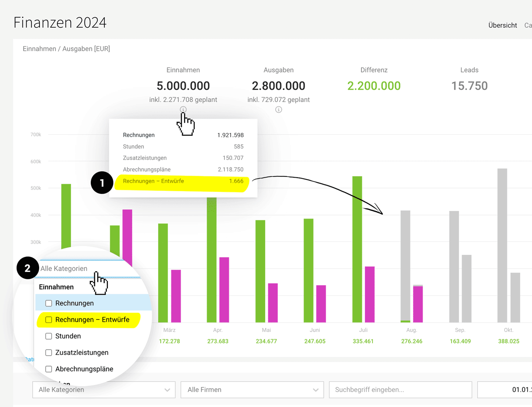532x407 pixels.
Task: Click the magenta Aug. expenses bar
Action: pyautogui.click(x=418, y=304)
